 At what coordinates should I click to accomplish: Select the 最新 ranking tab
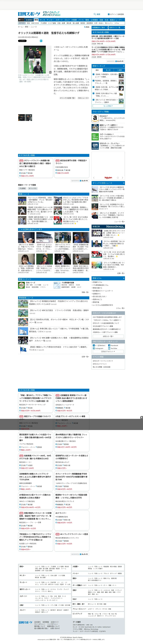click(x=97, y=70)
